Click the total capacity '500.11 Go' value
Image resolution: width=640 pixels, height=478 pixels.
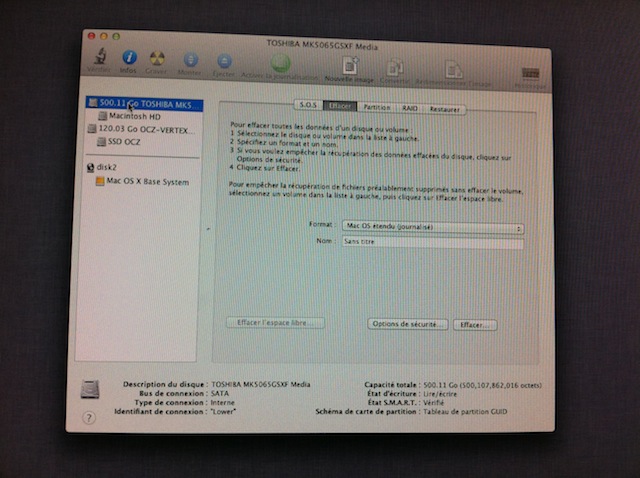(x=482, y=385)
